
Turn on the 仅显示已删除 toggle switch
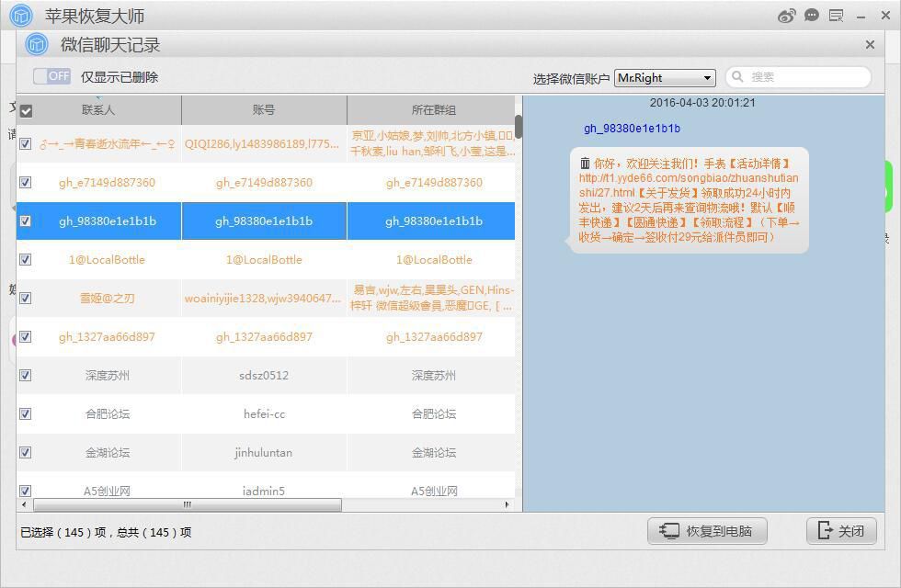coord(51,76)
